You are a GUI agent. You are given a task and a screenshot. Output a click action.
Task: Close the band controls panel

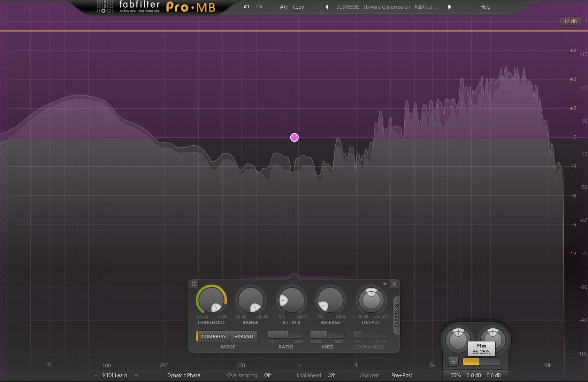pos(394,284)
